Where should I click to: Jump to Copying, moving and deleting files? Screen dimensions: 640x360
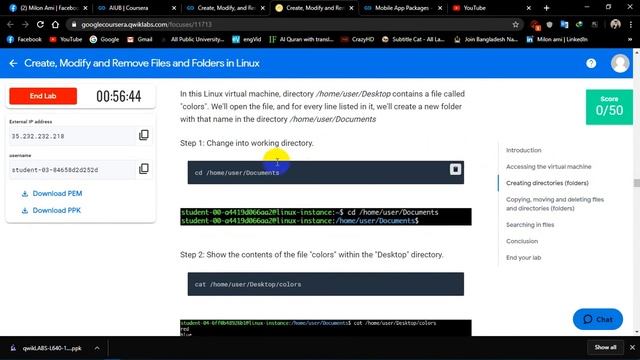(x=555, y=204)
